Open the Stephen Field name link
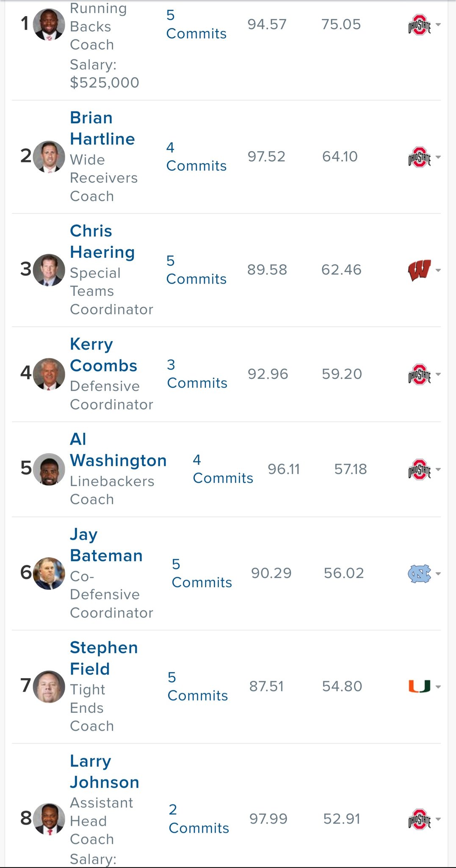The image size is (456, 868). (104, 658)
